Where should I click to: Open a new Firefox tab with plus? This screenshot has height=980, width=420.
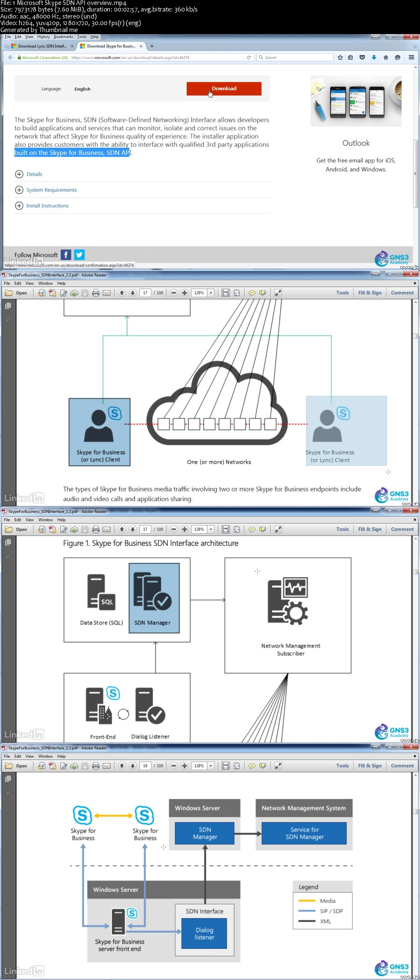coord(152,46)
